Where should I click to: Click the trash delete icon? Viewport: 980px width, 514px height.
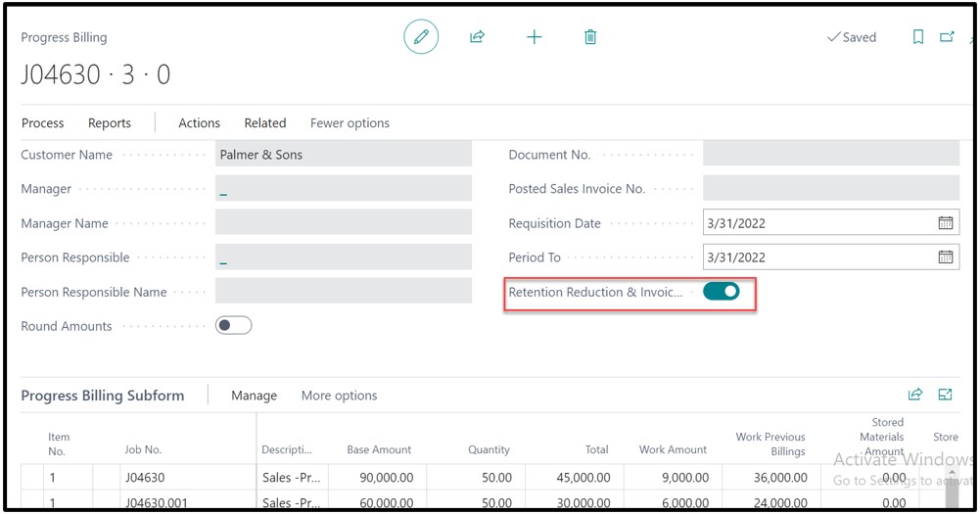[x=590, y=37]
